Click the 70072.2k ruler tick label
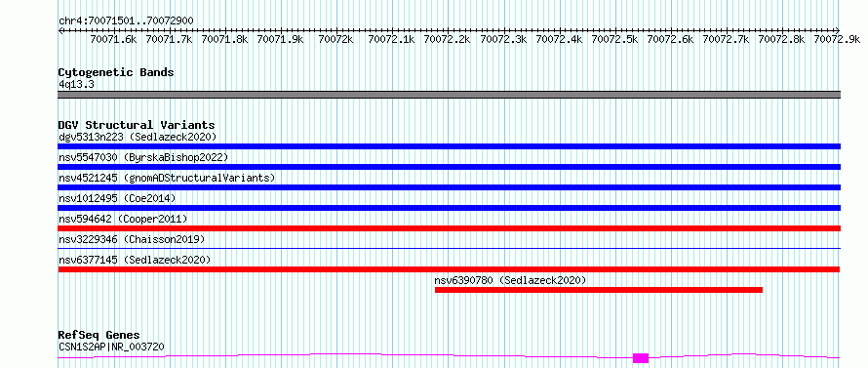Image resolution: width=868 pixels, height=368 pixels. coord(448,39)
